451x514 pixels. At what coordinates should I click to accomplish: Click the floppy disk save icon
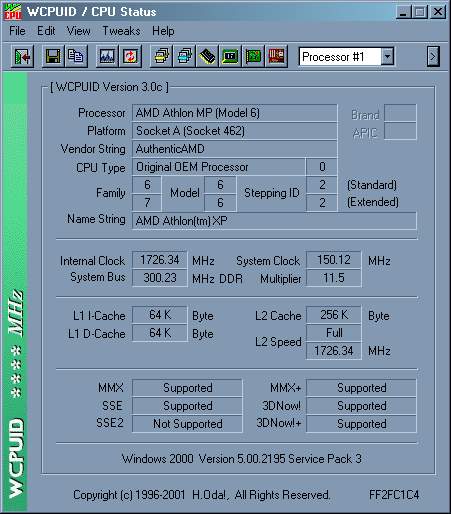(x=53, y=57)
